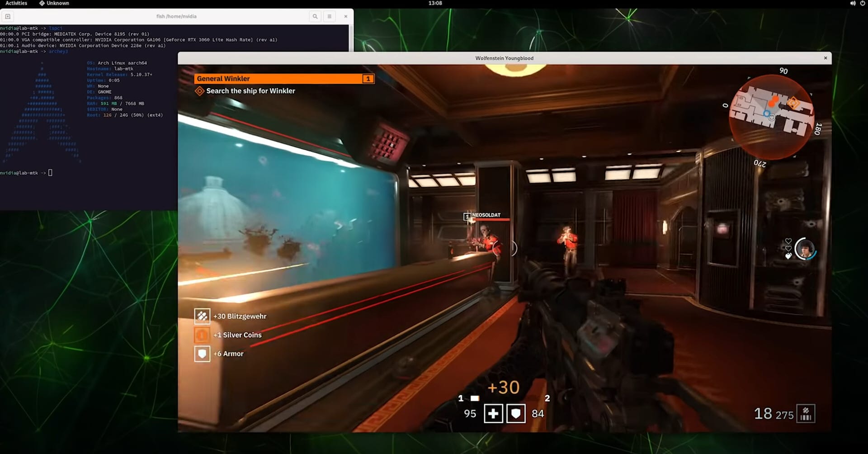Click the +6 Armor pickup icon

click(202, 354)
